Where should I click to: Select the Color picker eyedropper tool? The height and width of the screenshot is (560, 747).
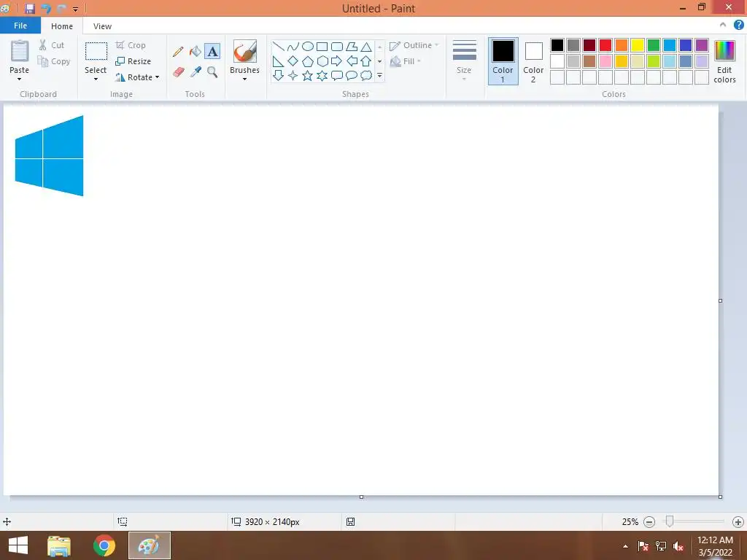196,72
